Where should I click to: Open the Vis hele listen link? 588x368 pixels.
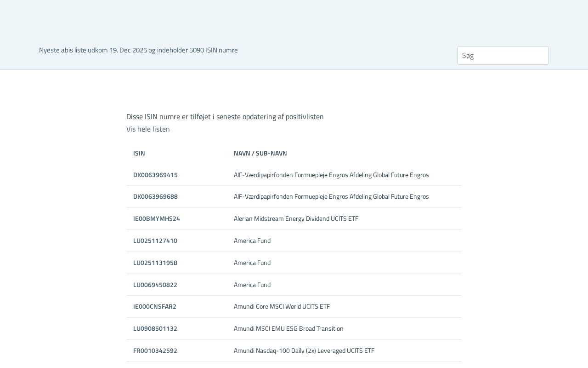pyautogui.click(x=148, y=129)
